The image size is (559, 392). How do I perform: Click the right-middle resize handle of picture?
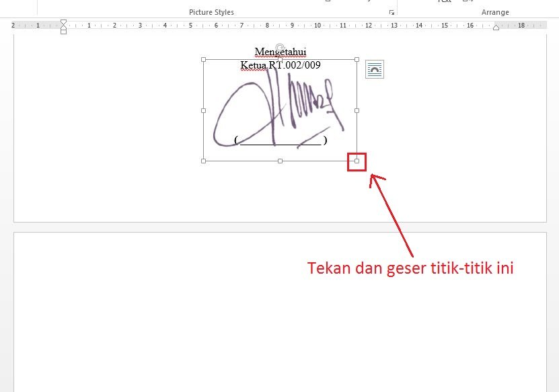pos(357,110)
